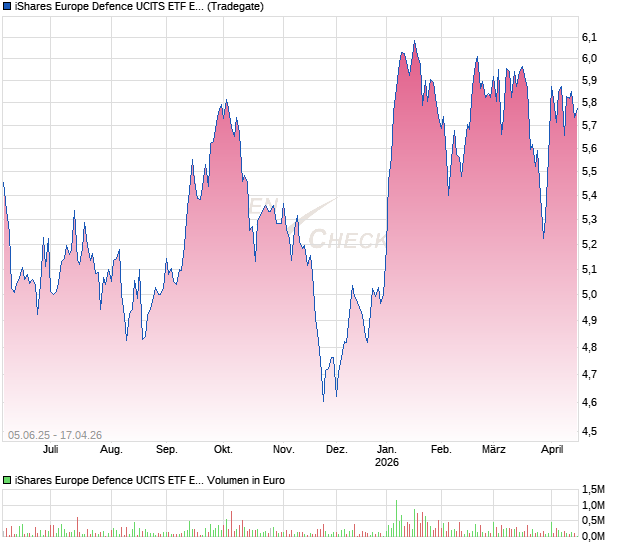Click the mid-January price peak above 6,0
The height and width of the screenshot is (546, 620).
[414, 41]
